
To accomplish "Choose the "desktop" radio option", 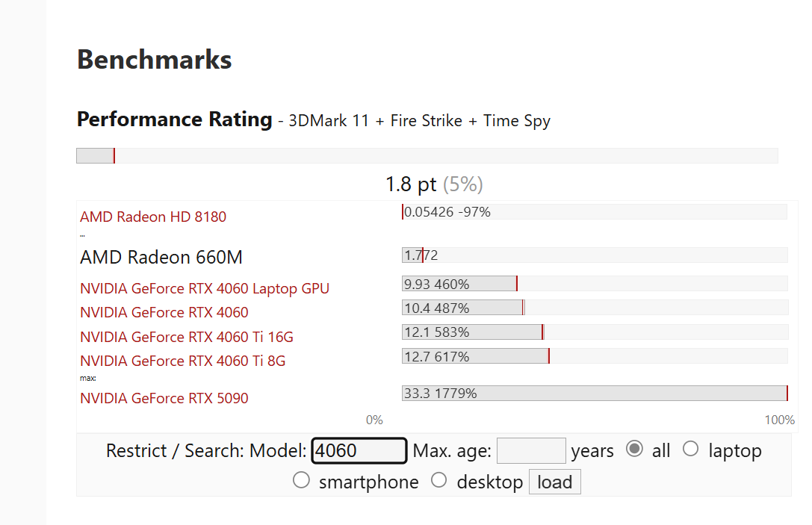I will (439, 480).
